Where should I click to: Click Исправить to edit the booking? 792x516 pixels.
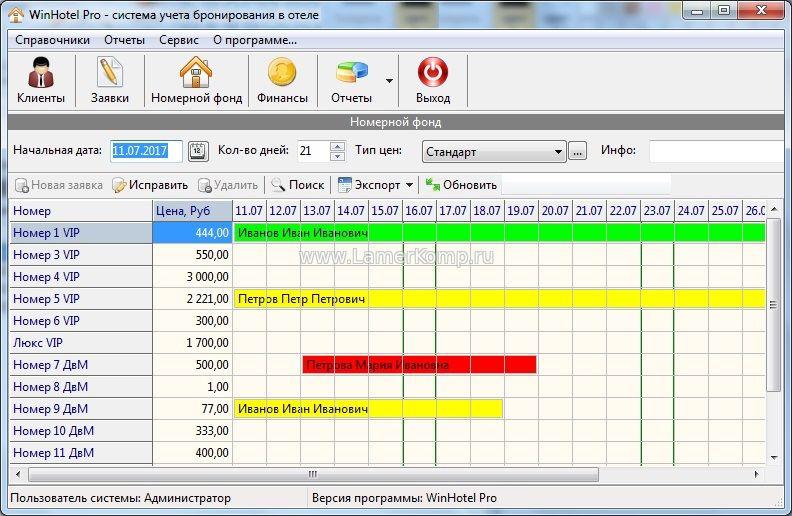[150, 185]
